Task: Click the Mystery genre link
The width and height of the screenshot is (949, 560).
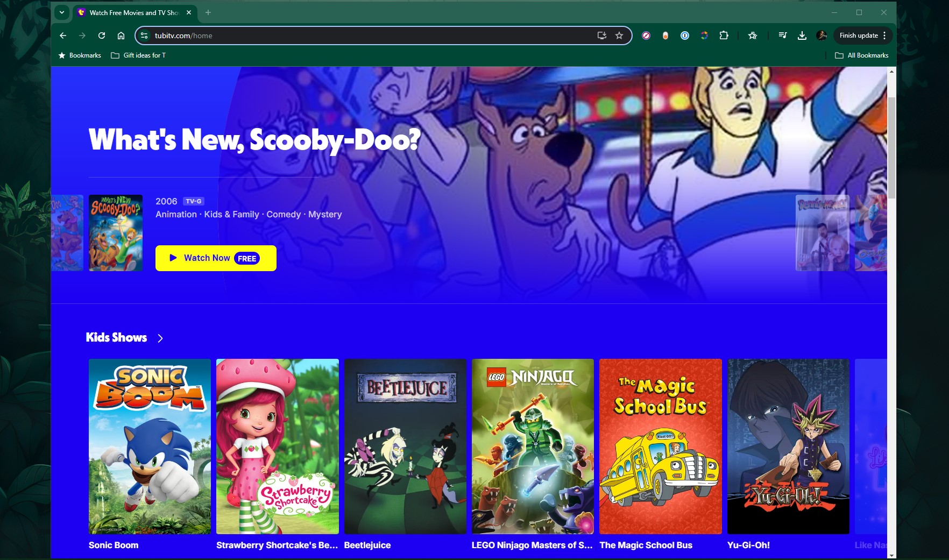Action: [325, 214]
